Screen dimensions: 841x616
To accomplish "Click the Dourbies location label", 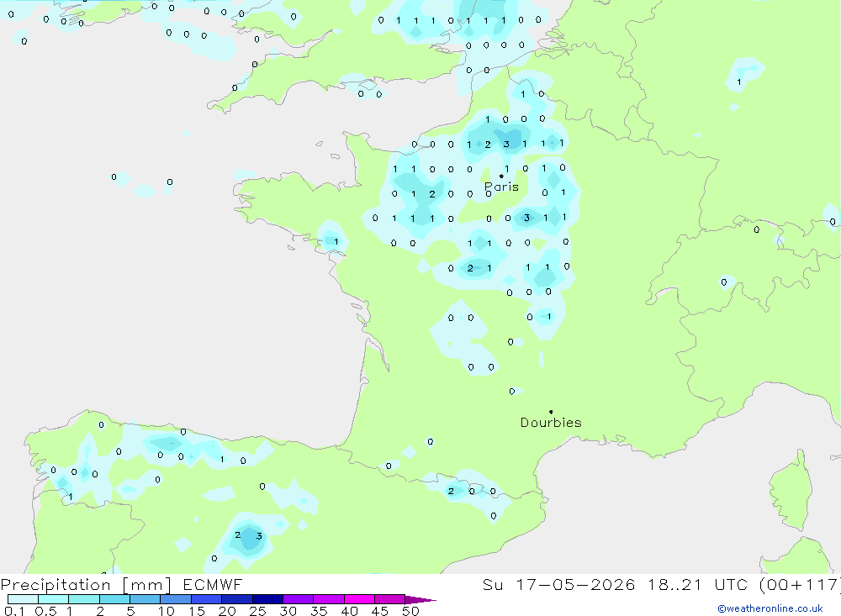I will pos(551,423).
